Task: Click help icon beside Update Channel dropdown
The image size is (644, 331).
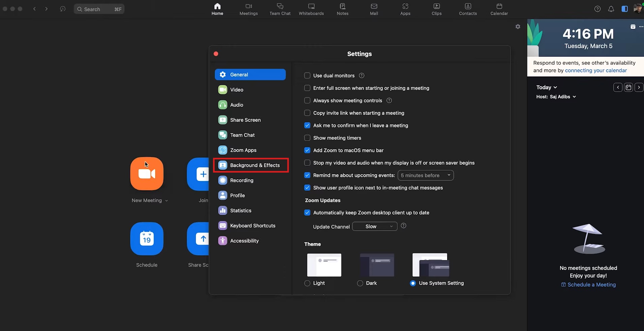Action: pos(403,226)
